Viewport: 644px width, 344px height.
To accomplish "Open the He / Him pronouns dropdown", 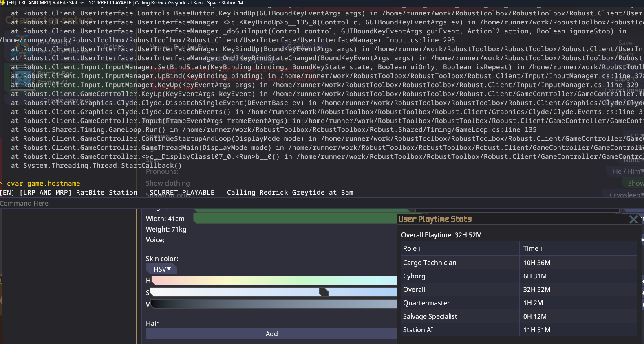I will coord(628,172).
